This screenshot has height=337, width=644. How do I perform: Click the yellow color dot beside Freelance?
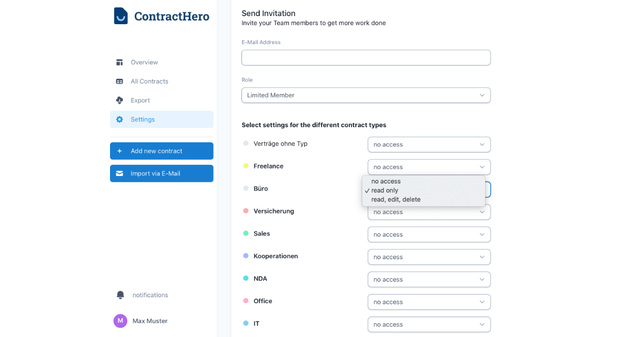[246, 166]
